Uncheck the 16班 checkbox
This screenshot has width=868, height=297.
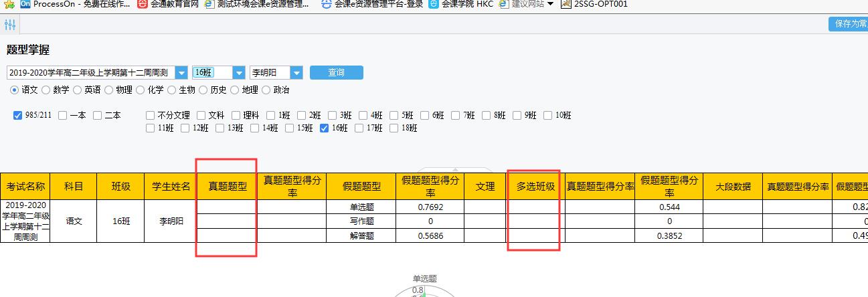click(x=324, y=128)
